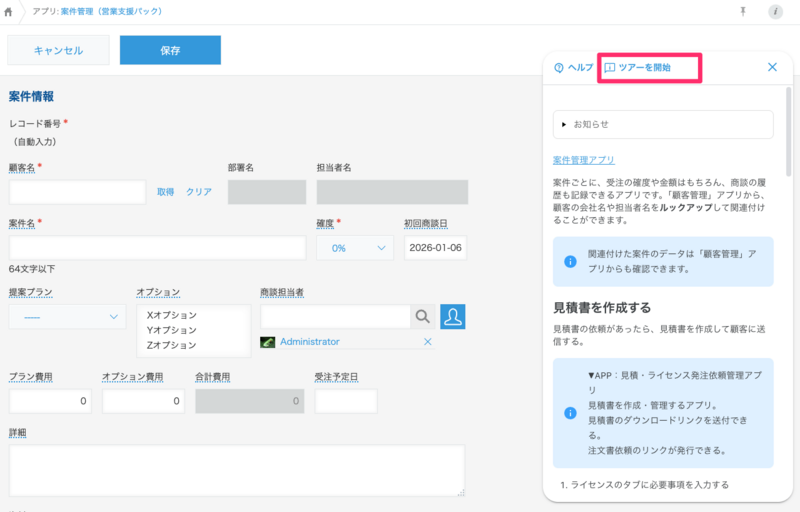This screenshot has height=512, width=800.
Task: Open the 案件管理(営業支援パック) breadcrumb link
Action: (111, 11)
